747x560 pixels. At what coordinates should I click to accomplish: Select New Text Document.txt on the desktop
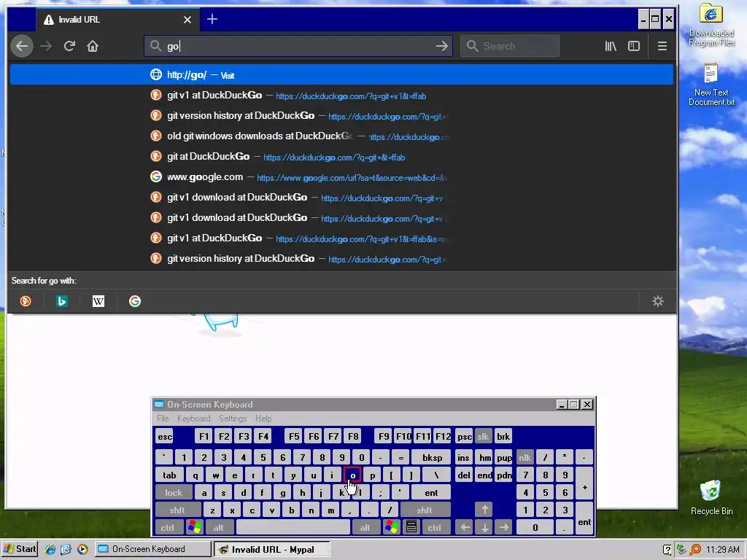711,85
